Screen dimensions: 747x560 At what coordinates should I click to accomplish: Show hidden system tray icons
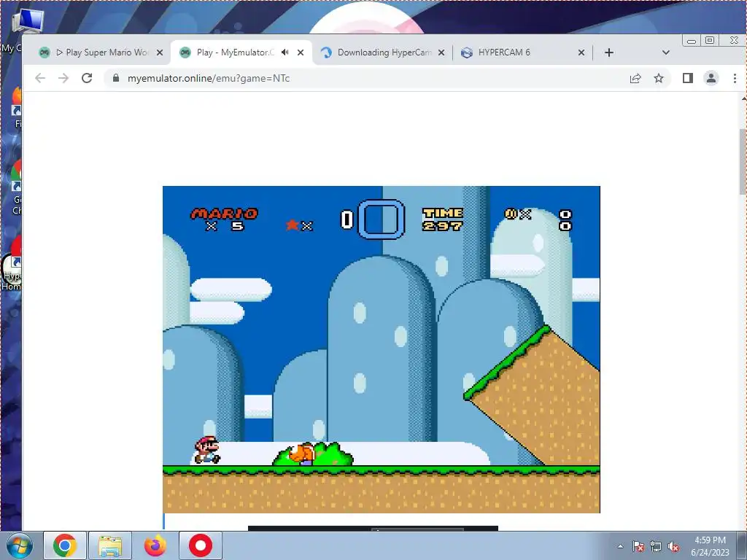point(620,546)
